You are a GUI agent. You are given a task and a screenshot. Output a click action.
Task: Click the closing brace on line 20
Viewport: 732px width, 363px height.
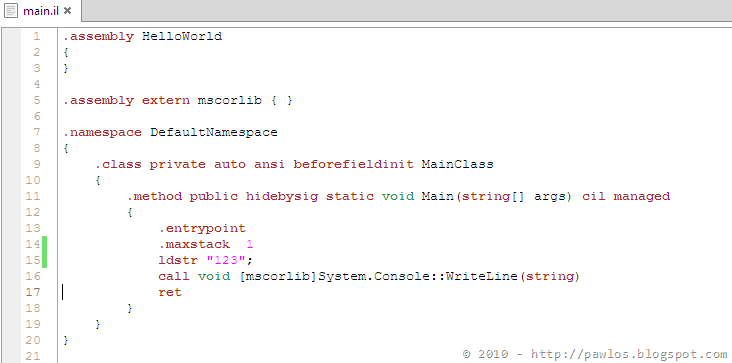(x=66, y=340)
